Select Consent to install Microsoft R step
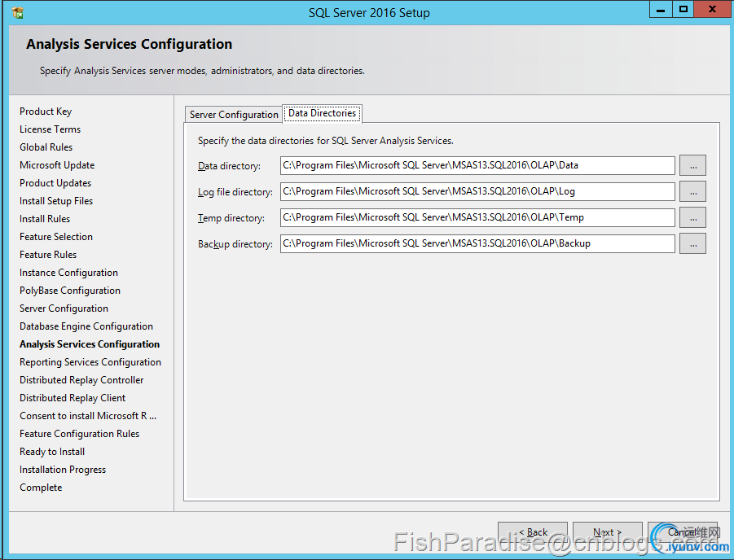This screenshot has width=734, height=560. (88, 416)
